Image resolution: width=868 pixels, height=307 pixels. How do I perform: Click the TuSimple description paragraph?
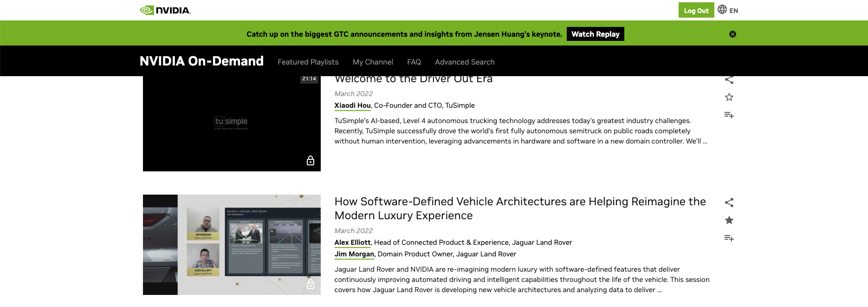coord(521,131)
